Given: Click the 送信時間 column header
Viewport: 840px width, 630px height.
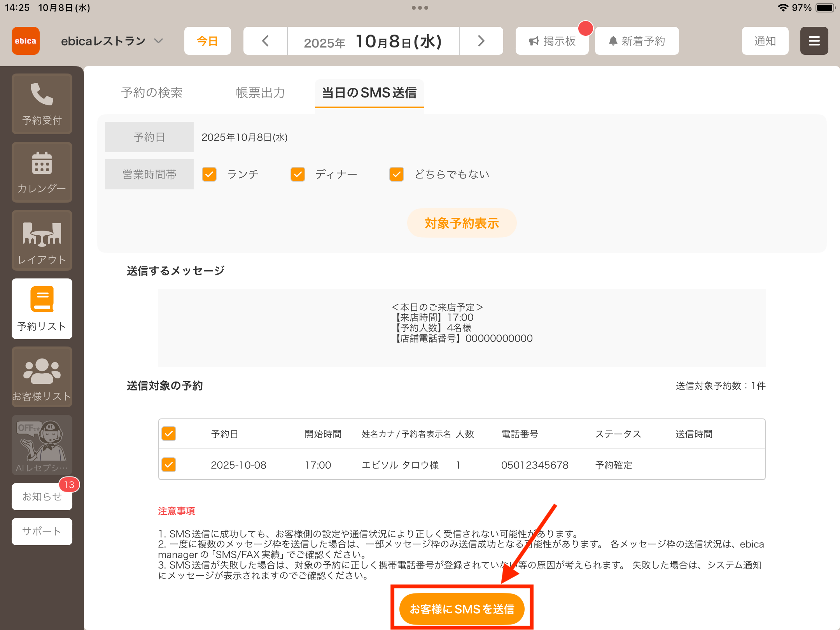Looking at the screenshot, I should pos(694,434).
